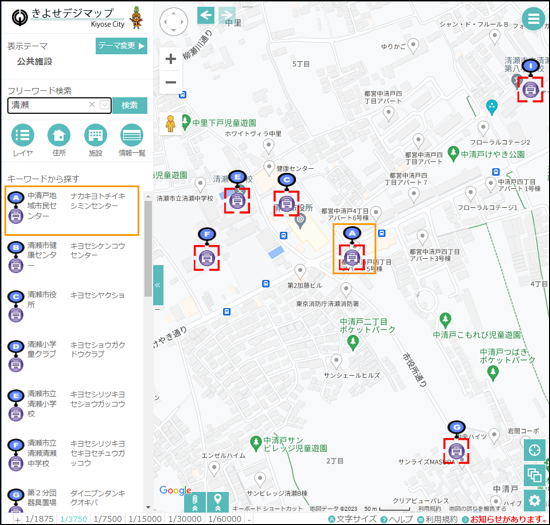Select result G 第２分団器具置場

72,500
